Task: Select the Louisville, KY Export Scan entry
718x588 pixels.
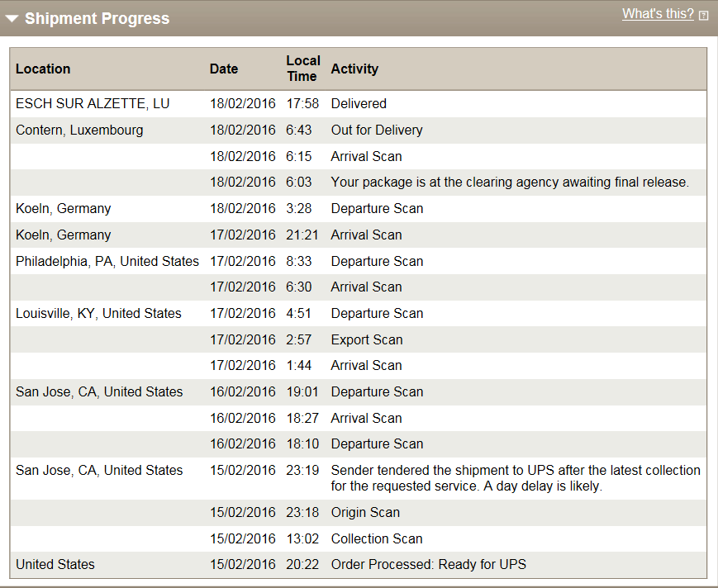Action: click(369, 339)
